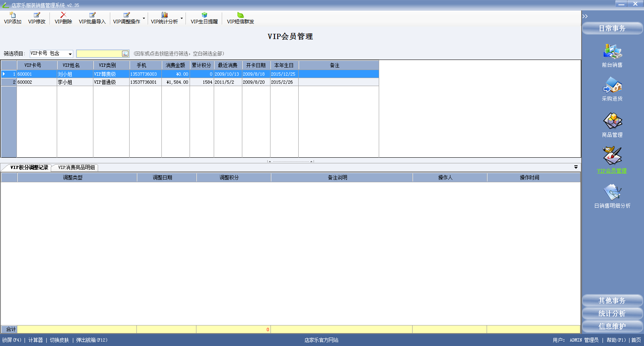Go to 首页 via status bar

[x=636, y=340]
